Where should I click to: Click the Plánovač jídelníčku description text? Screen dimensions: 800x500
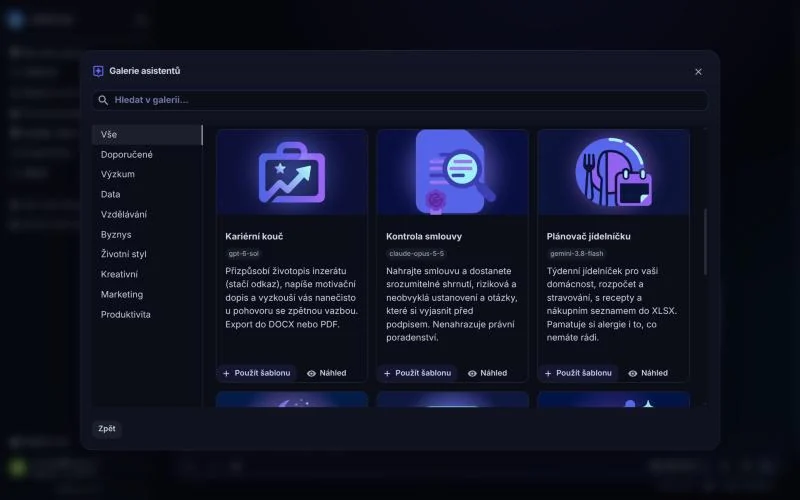point(611,304)
